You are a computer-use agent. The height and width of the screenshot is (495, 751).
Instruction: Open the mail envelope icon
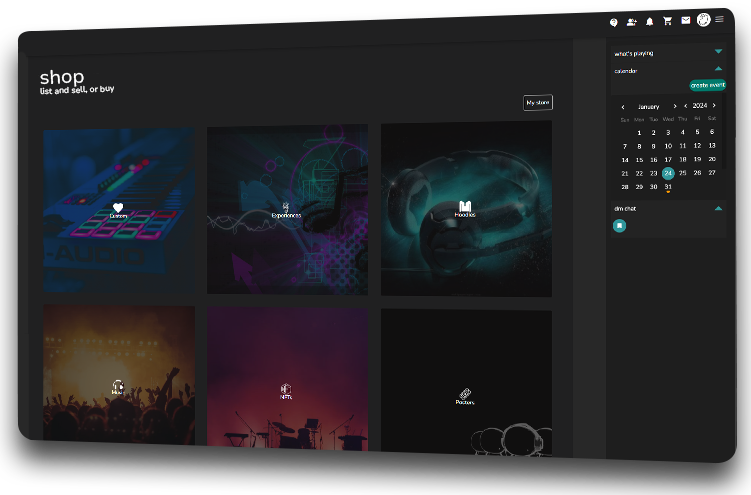(686, 20)
